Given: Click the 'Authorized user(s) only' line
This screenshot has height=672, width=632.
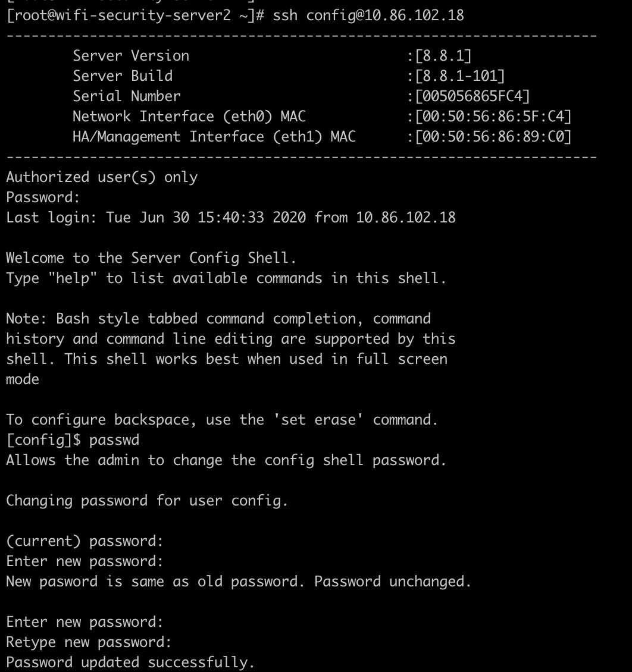Looking at the screenshot, I should 102,177.
